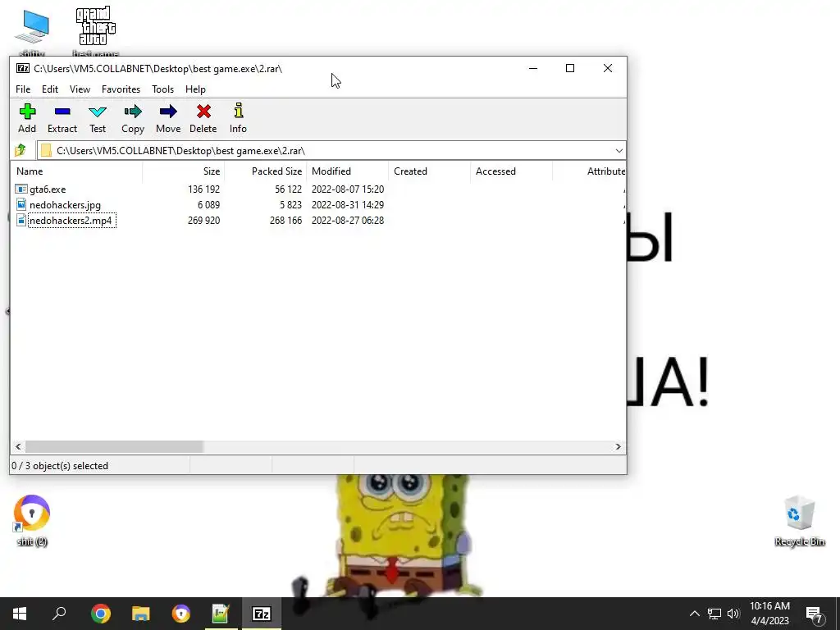Image resolution: width=840 pixels, height=630 pixels.
Task: Click the 136 192 size value
Action: (x=203, y=189)
